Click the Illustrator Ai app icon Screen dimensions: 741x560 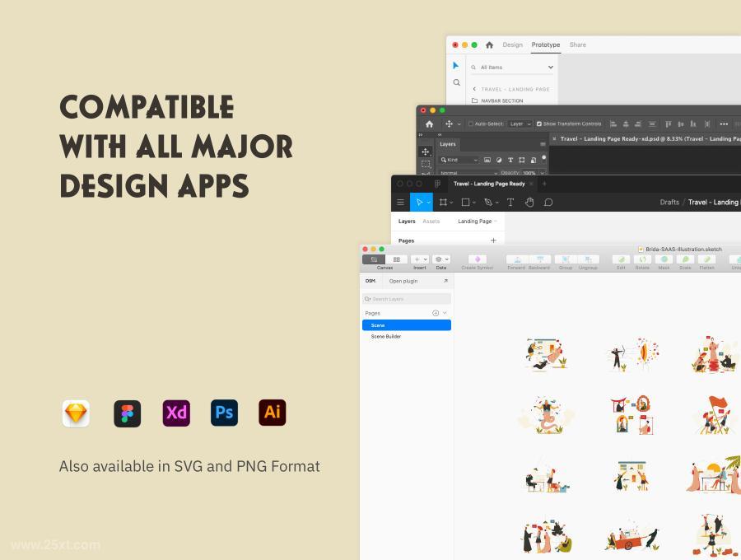[273, 413]
